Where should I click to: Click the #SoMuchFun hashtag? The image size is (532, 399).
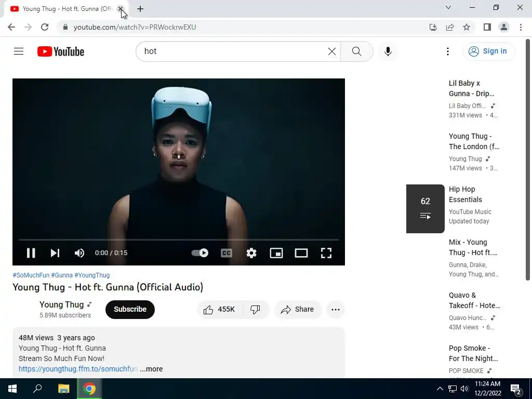pyautogui.click(x=31, y=275)
